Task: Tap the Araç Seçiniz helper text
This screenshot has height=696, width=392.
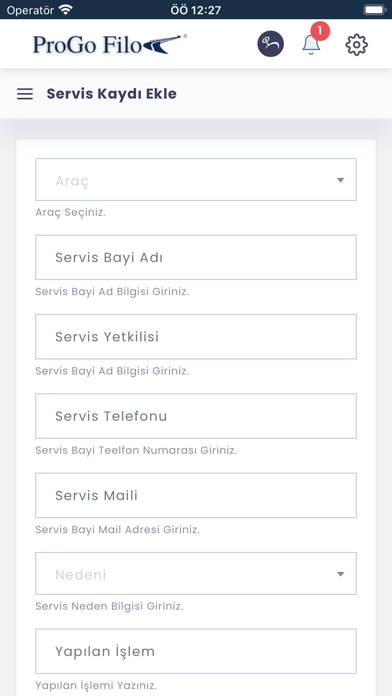Action: click(x=71, y=212)
